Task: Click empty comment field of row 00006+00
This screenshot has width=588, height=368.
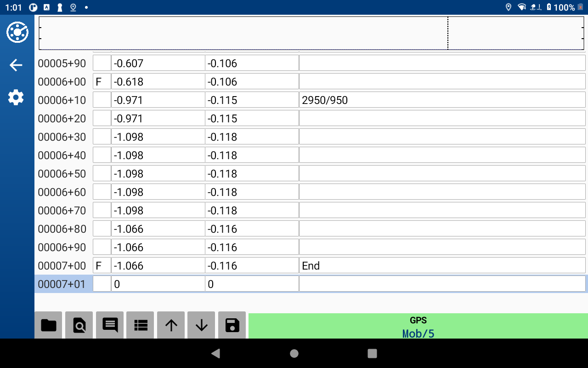Action: (442, 81)
